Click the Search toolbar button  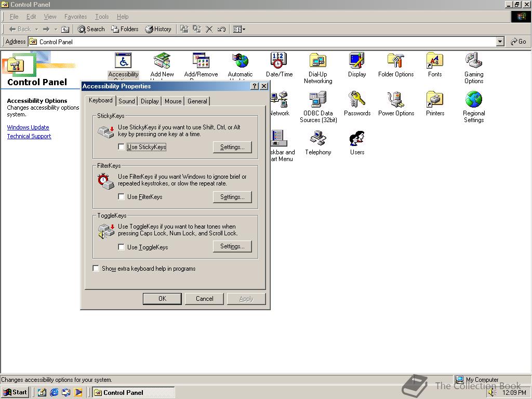[91, 29]
